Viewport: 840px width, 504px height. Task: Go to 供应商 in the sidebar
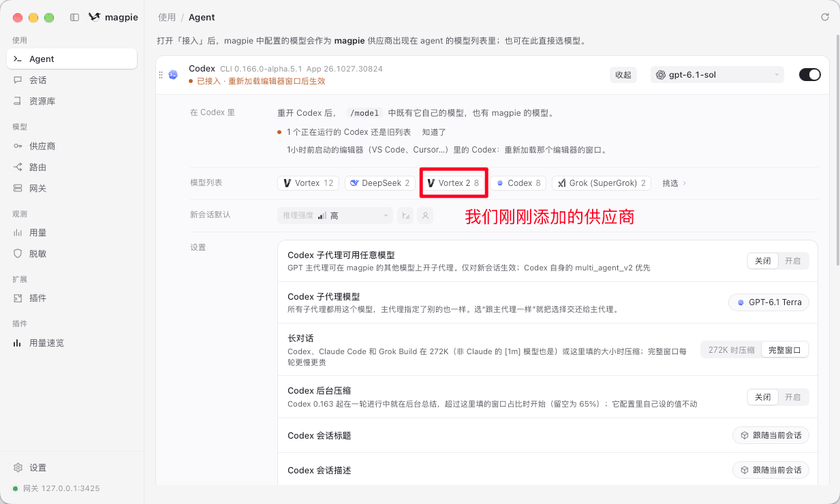(x=72, y=146)
